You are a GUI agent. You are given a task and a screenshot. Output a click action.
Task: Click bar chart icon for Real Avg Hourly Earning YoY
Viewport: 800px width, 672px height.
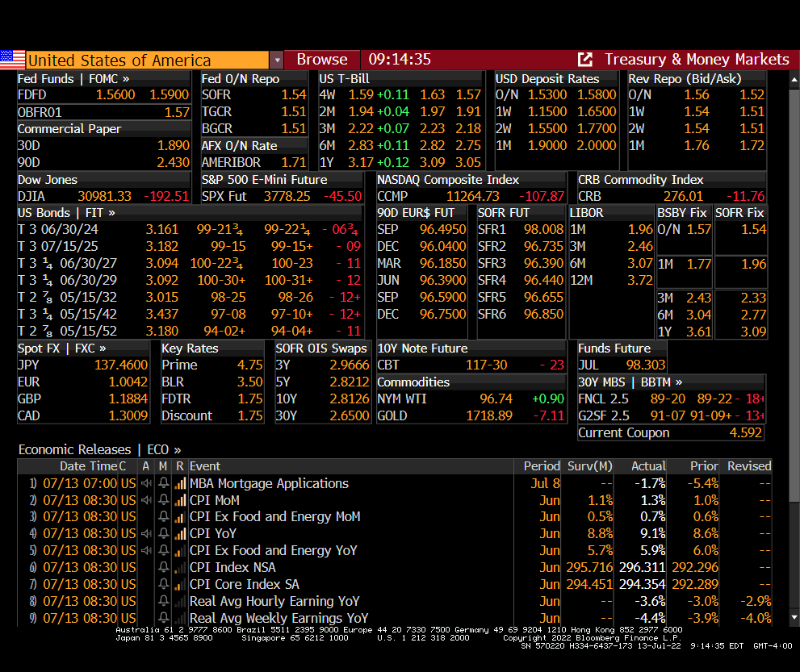point(180,601)
